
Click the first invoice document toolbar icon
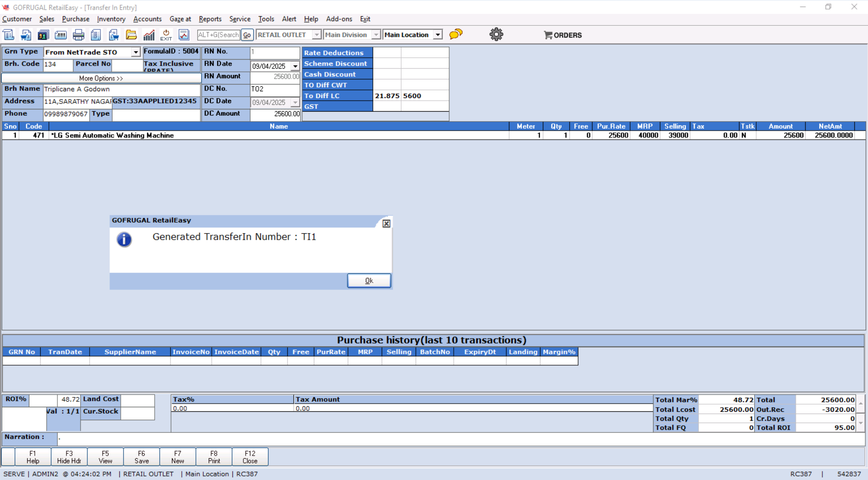coord(9,35)
